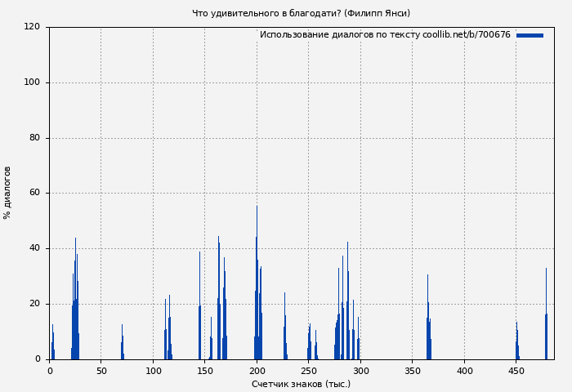Click the x-axis tick label 100
Screen dimensions: 572x392
[153, 371]
